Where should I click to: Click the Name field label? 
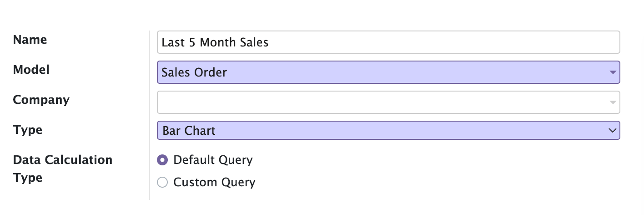pyautogui.click(x=30, y=40)
